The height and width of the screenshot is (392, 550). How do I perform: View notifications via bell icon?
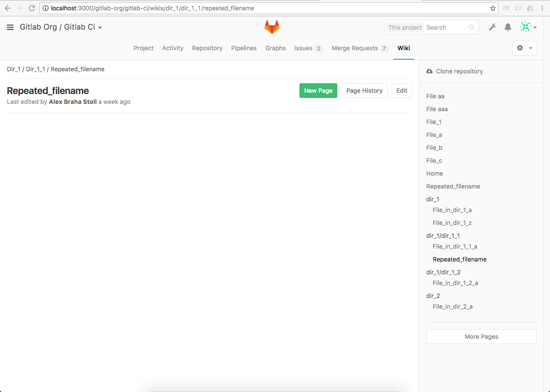[x=508, y=27]
